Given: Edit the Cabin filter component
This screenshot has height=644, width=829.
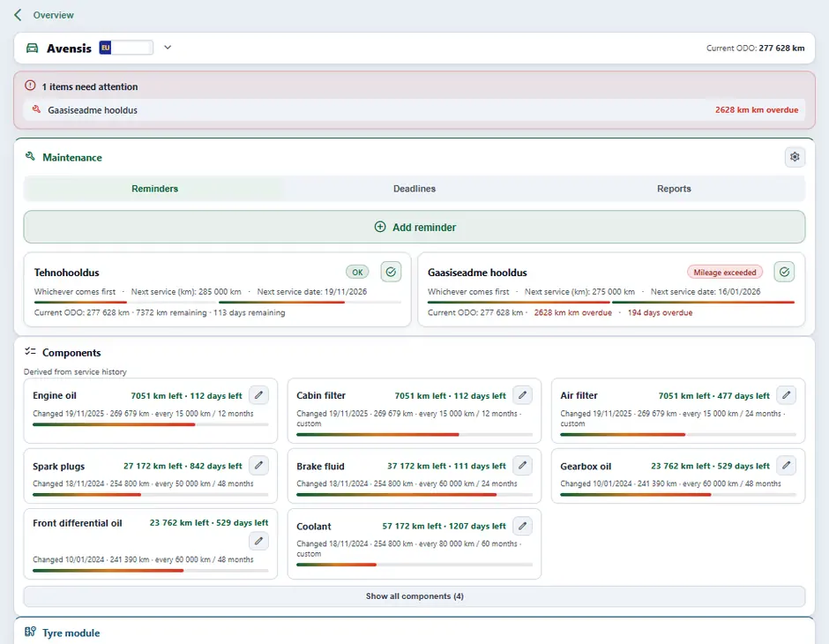Looking at the screenshot, I should pyautogui.click(x=522, y=395).
